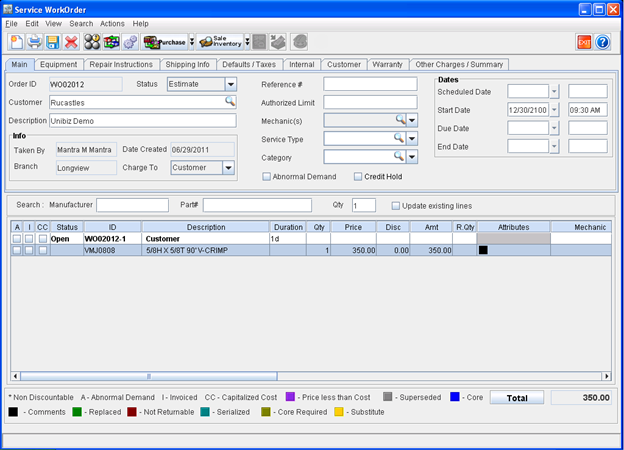Expand the Service Type dropdown arrow

pos(412,138)
